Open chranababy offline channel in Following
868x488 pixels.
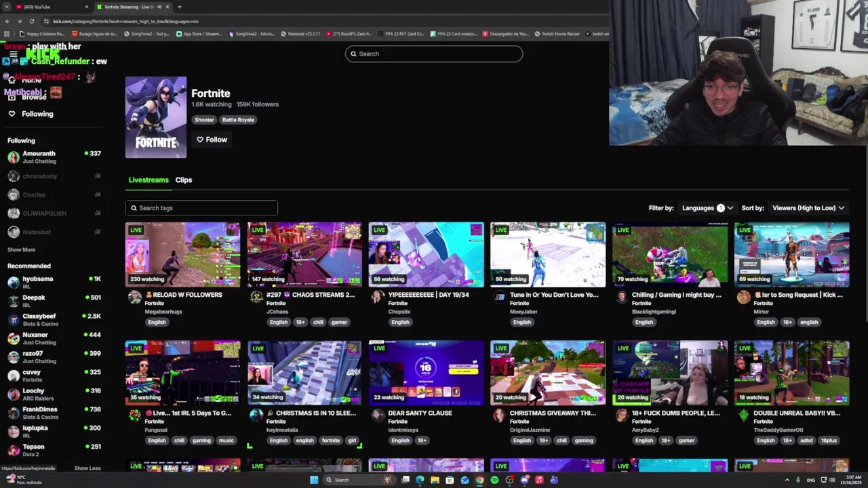54,176
